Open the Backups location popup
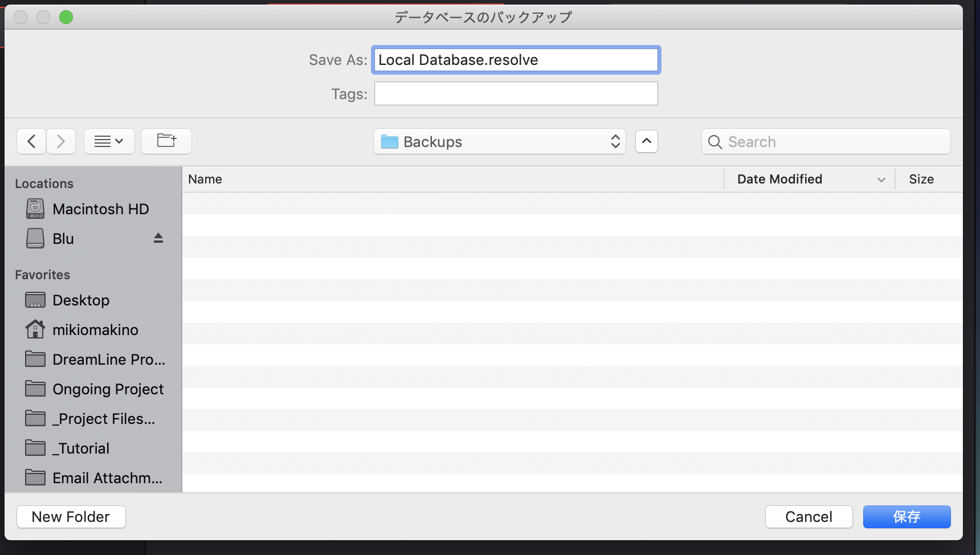Image resolution: width=980 pixels, height=555 pixels. (499, 141)
